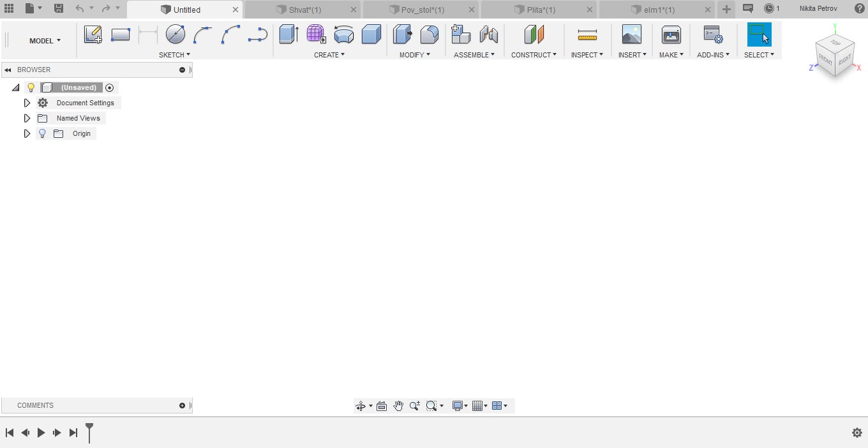Viewport: 868px width, 448px height.
Task: Click the Nikita Petrov account name
Action: coord(818,8)
